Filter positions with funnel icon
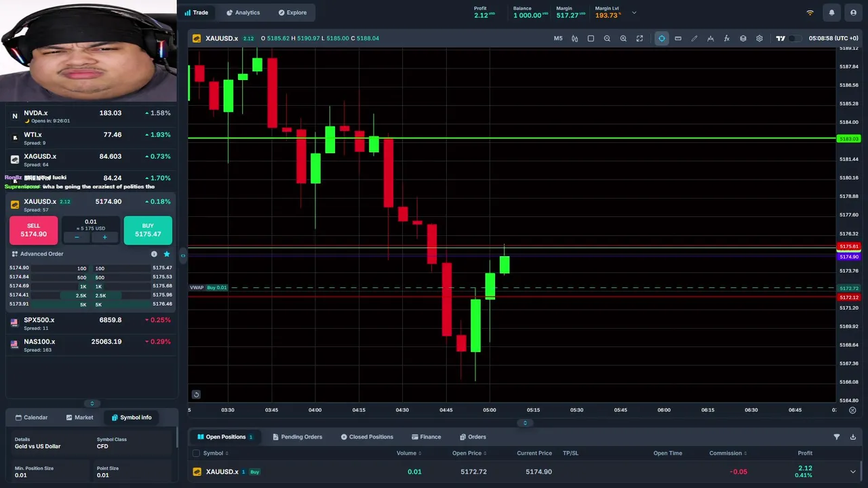 [836, 437]
